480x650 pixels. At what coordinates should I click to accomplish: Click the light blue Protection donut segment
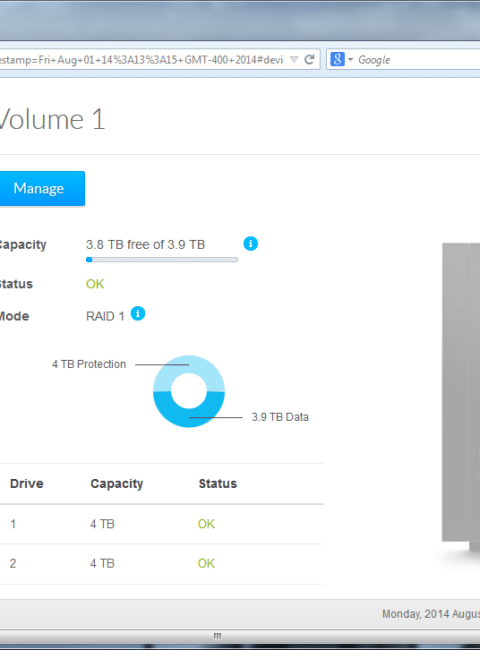(189, 365)
